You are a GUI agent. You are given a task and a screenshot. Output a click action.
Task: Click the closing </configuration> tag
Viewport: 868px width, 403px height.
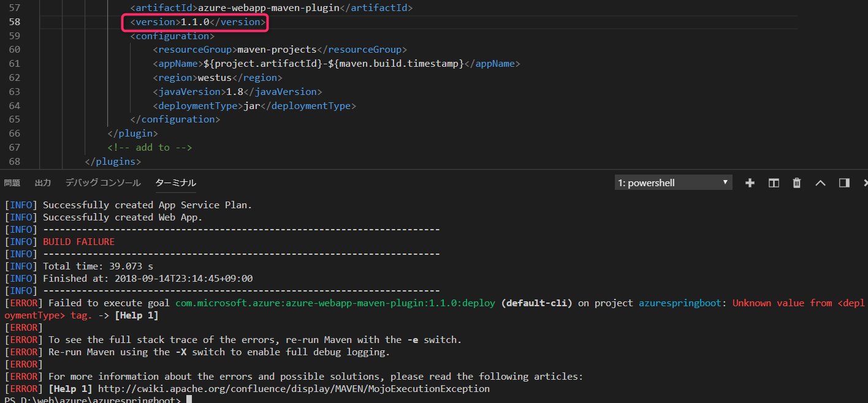175,120
